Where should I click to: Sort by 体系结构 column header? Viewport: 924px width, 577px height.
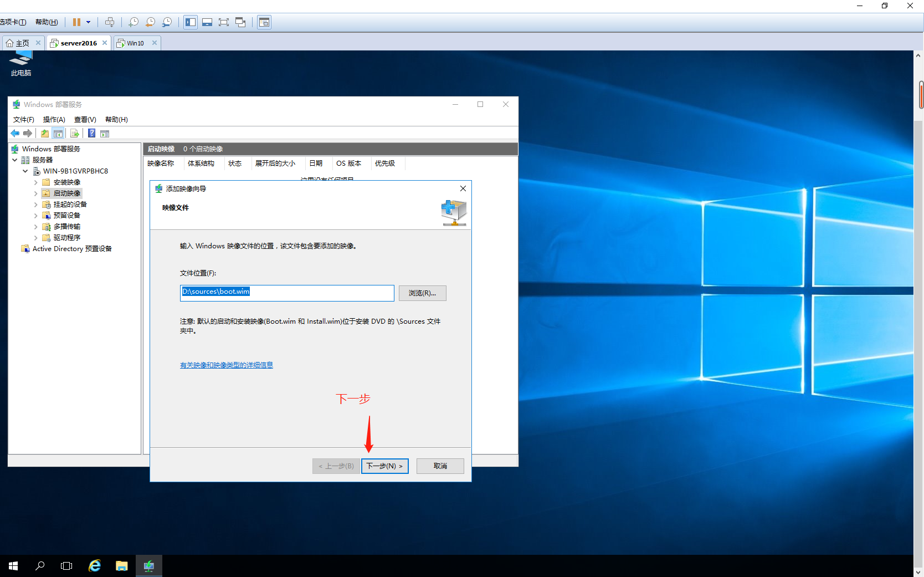click(204, 164)
